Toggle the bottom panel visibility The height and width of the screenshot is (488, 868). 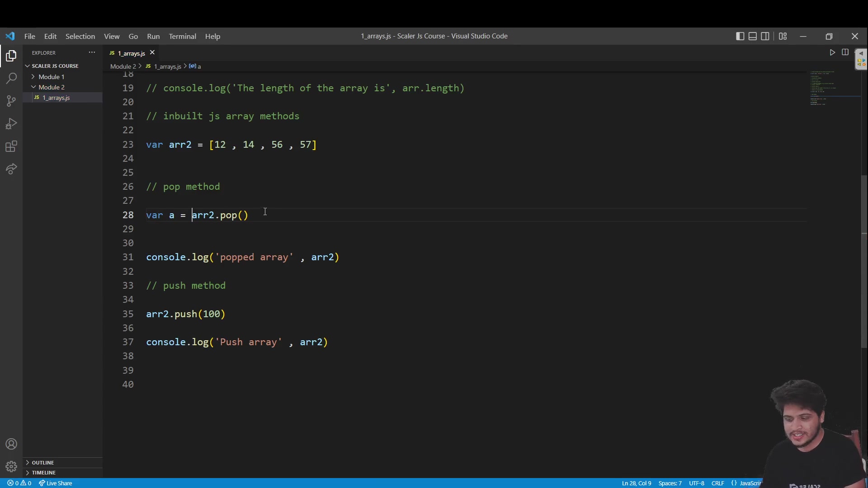coord(753,36)
